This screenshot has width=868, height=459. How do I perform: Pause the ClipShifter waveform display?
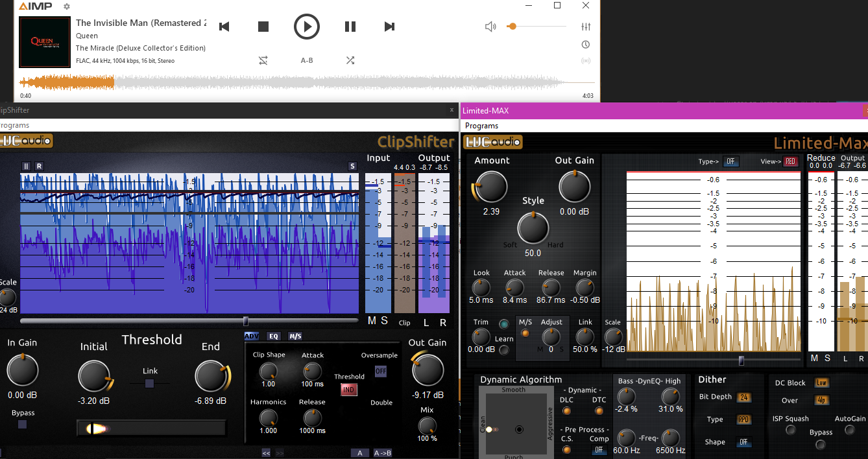pos(27,166)
